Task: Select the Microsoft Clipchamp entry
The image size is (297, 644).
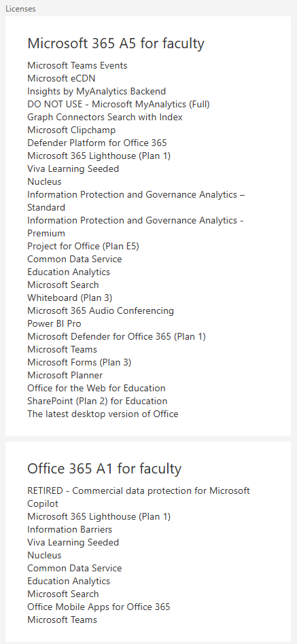Action: tap(71, 130)
